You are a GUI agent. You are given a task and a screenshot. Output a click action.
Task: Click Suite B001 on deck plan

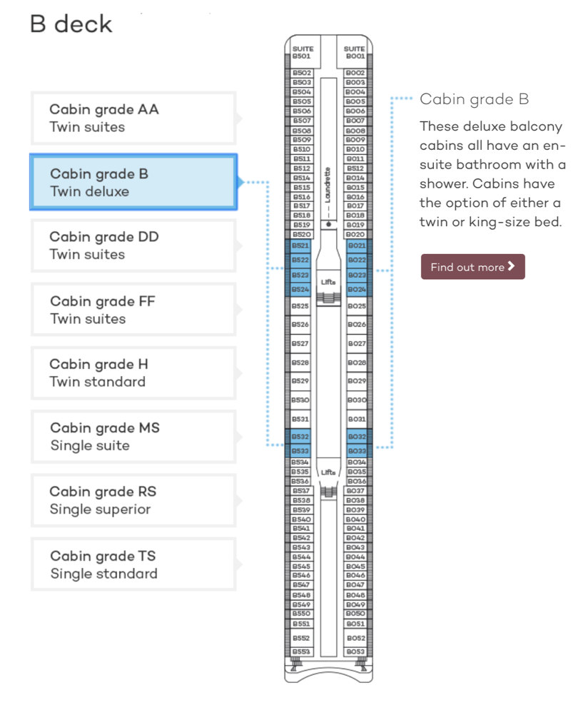(354, 52)
